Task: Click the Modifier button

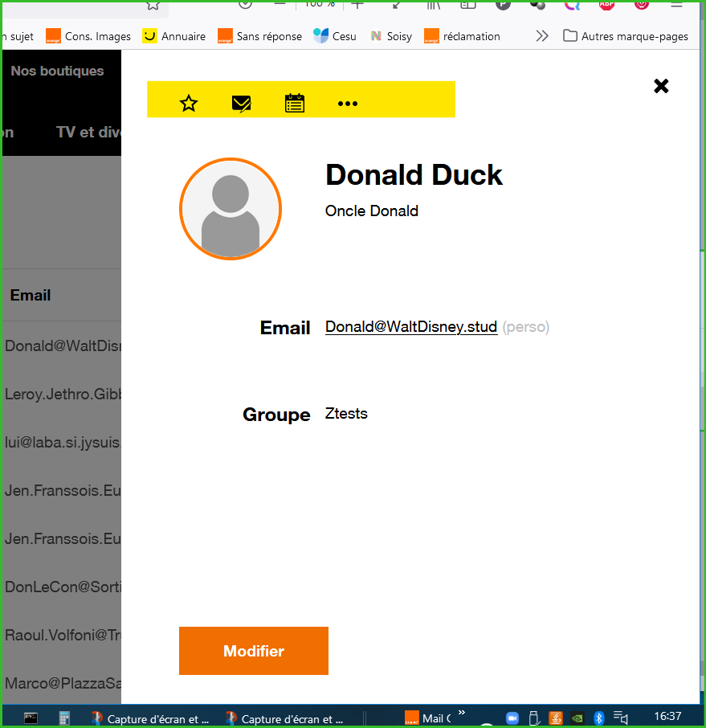Action: point(254,651)
